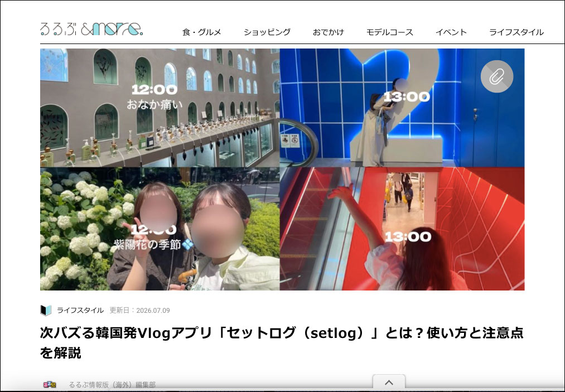The image size is (565, 392).
Task: Open the 食・グルメ menu
Action: coord(201,32)
